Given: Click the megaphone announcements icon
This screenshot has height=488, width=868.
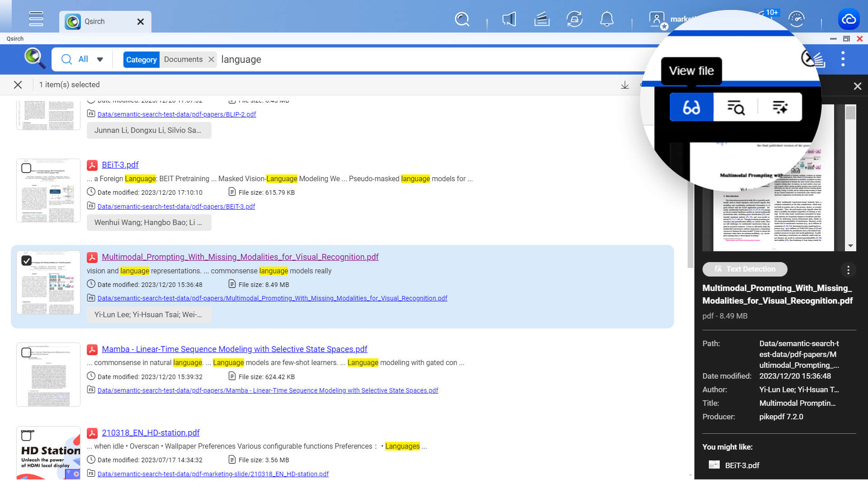Looking at the screenshot, I should coord(509,19).
